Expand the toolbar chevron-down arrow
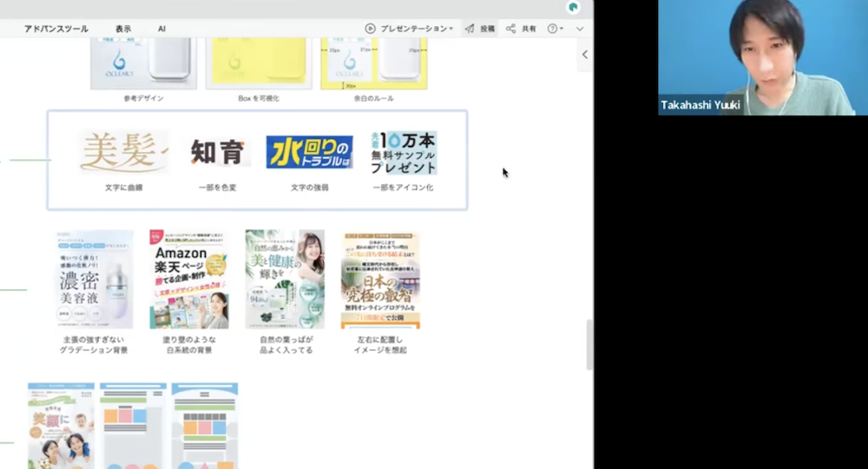 click(580, 29)
